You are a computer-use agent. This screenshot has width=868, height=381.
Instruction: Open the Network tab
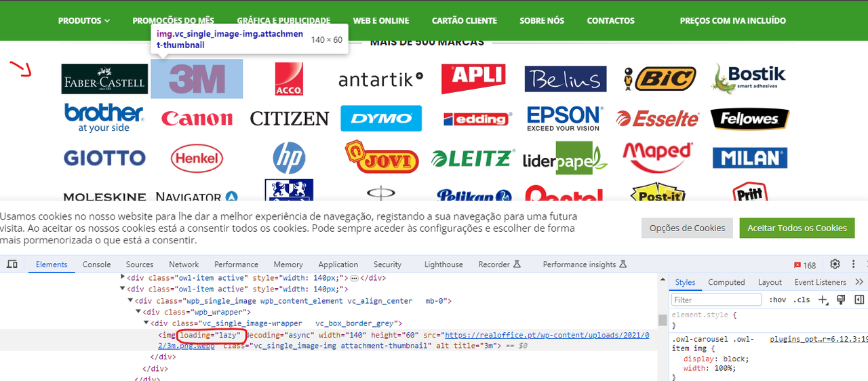(184, 264)
